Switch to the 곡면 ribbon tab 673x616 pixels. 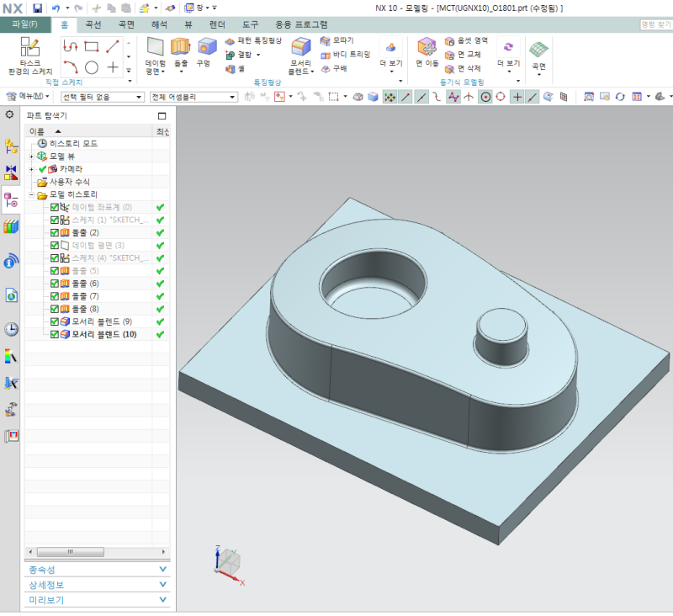pos(125,24)
